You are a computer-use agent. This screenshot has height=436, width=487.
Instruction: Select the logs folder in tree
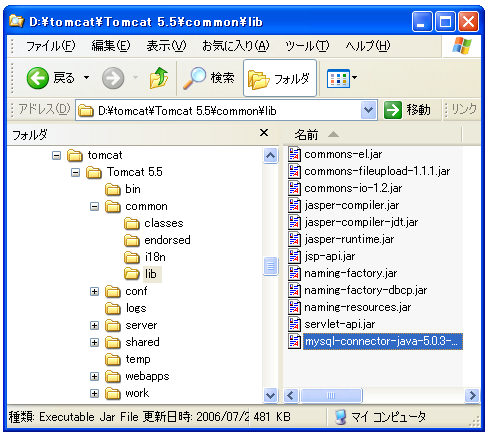tap(136, 308)
